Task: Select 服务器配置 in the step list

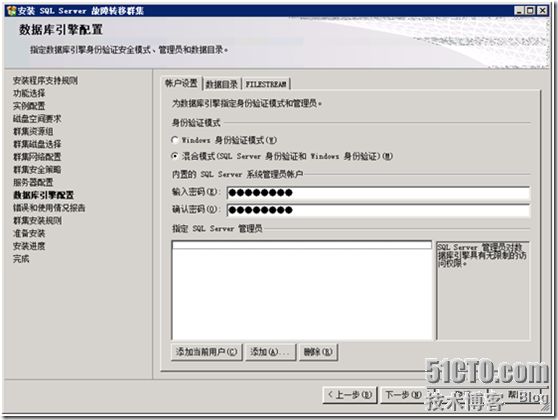Action: pos(33,183)
